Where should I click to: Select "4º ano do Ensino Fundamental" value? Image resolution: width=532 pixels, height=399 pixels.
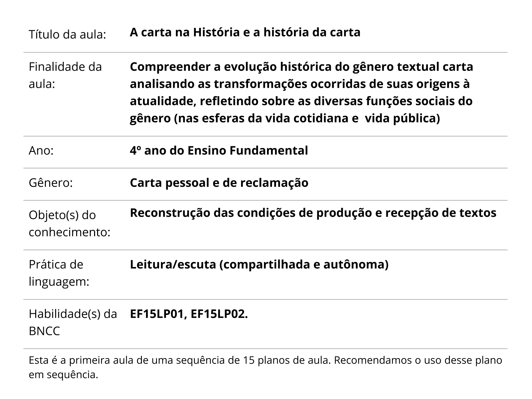coord(219,151)
